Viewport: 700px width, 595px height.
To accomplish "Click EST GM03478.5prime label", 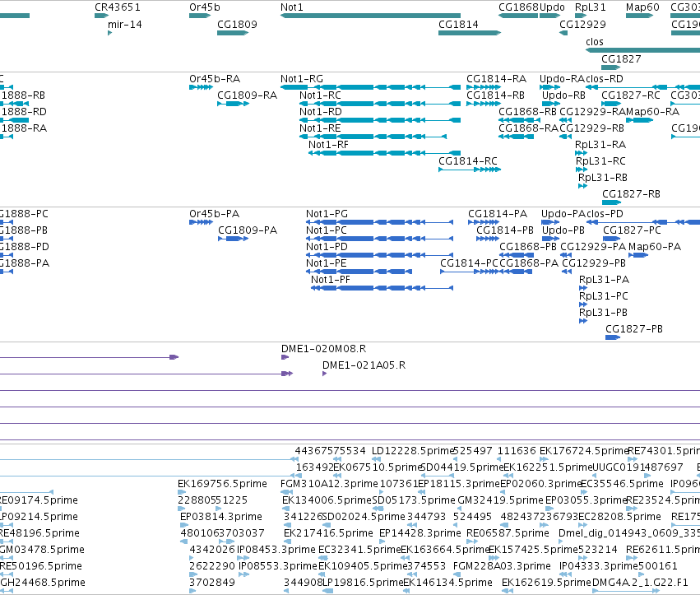I will pyautogui.click(x=42, y=549).
